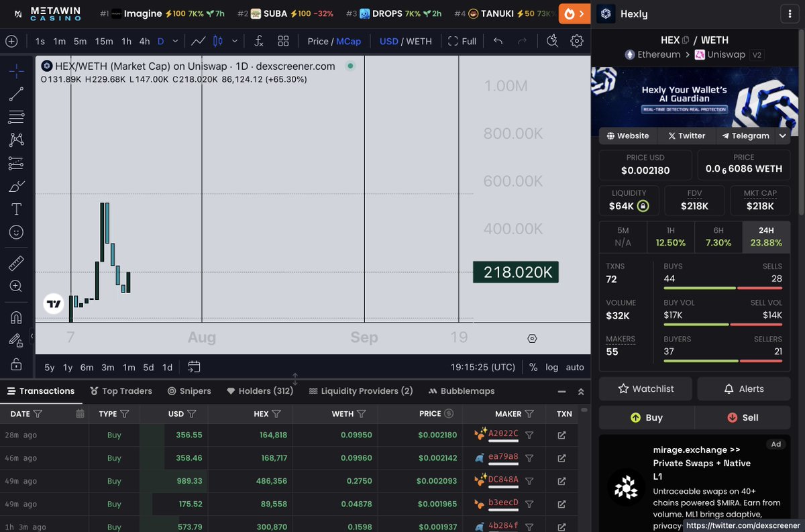This screenshot has height=532, width=805.
Task: Open the Snipers tab
Action: coord(189,391)
